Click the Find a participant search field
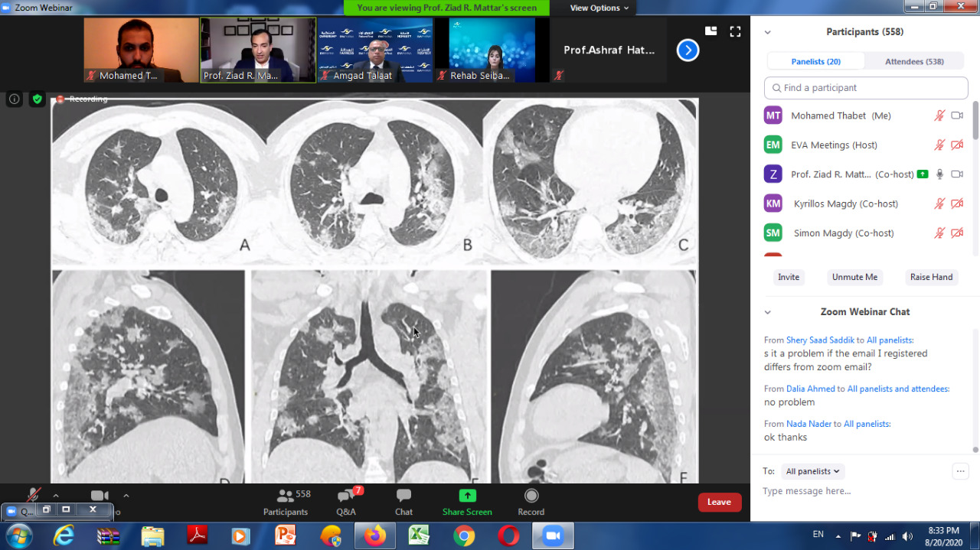980x550 pixels. click(x=866, y=88)
